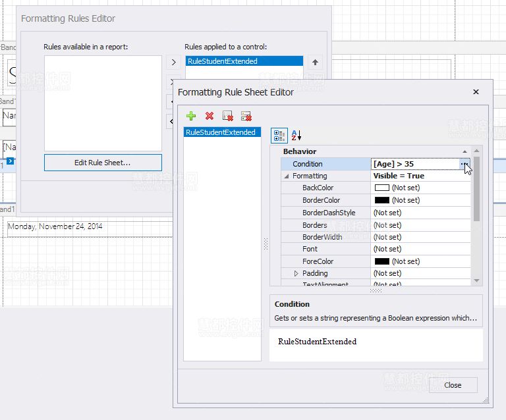Click the BackColor white color swatch
506x420 pixels.
[x=381, y=188]
